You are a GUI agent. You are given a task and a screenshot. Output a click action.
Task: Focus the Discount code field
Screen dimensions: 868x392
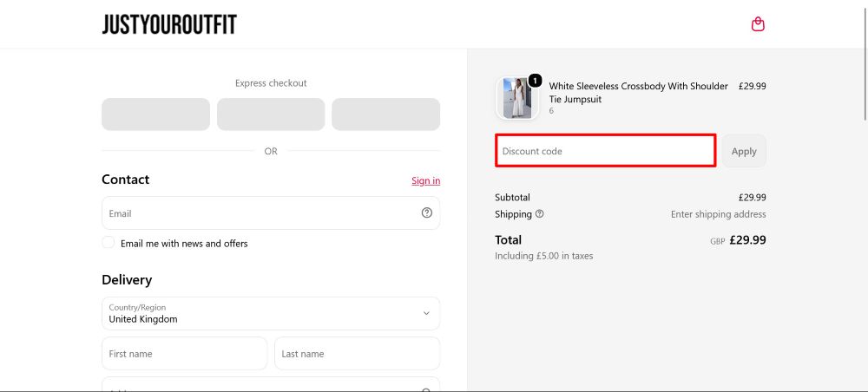[606, 150]
